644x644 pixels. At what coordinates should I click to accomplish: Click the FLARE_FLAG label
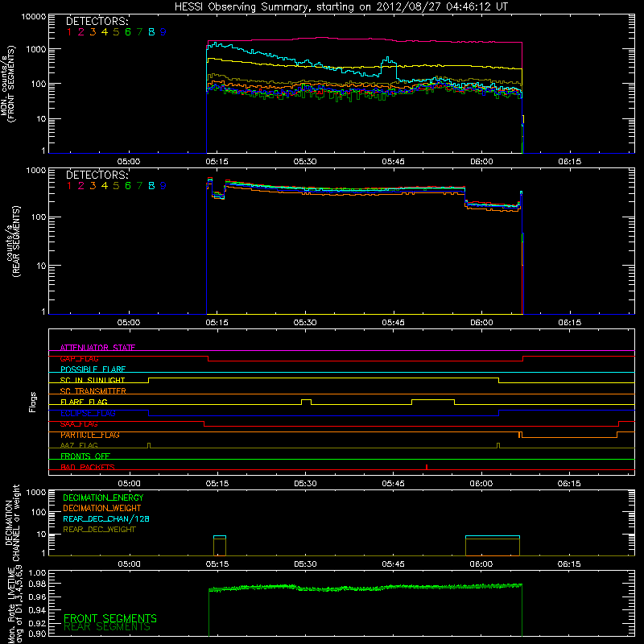(84, 402)
